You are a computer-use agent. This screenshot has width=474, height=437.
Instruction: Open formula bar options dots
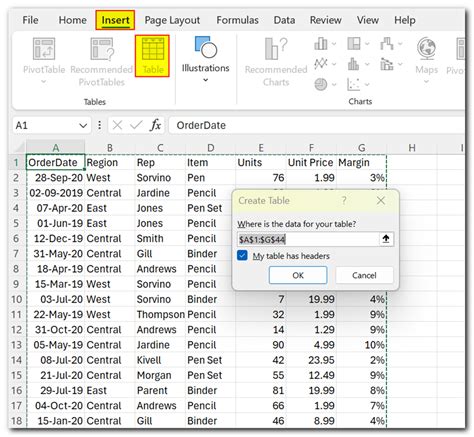click(x=99, y=125)
